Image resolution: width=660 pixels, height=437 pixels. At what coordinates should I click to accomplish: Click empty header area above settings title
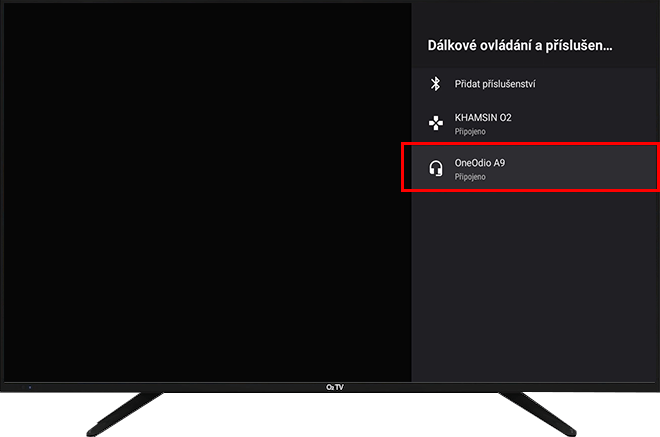coord(535,17)
